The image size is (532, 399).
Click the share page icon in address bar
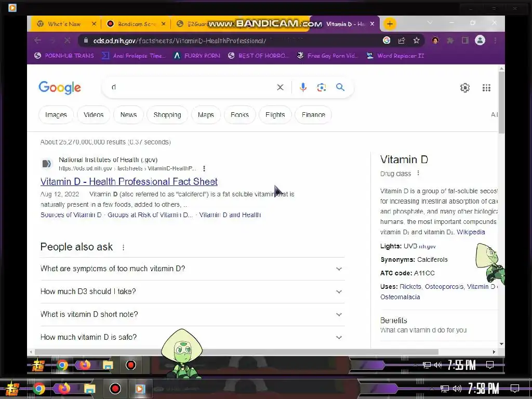tap(402, 41)
